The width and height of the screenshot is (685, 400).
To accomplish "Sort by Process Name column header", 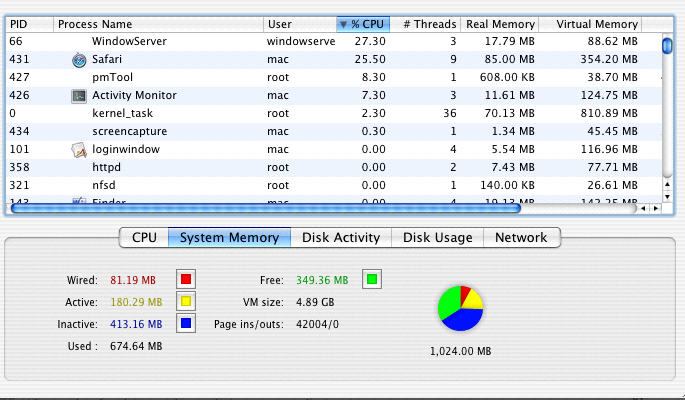I will (x=159, y=24).
